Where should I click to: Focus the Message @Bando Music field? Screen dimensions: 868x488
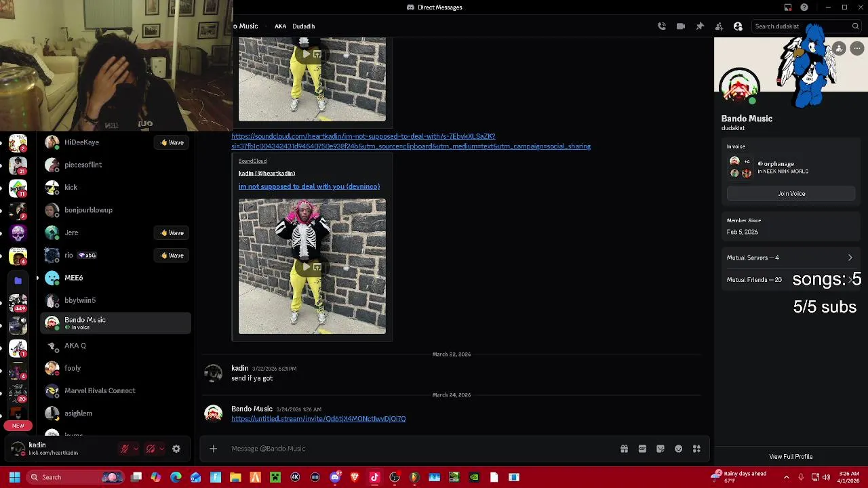tap(420, 449)
